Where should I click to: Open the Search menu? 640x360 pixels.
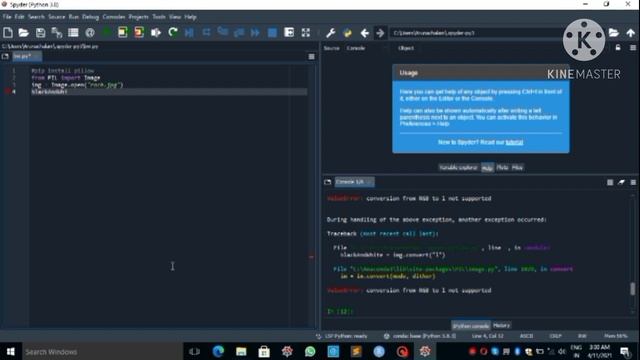point(36,17)
